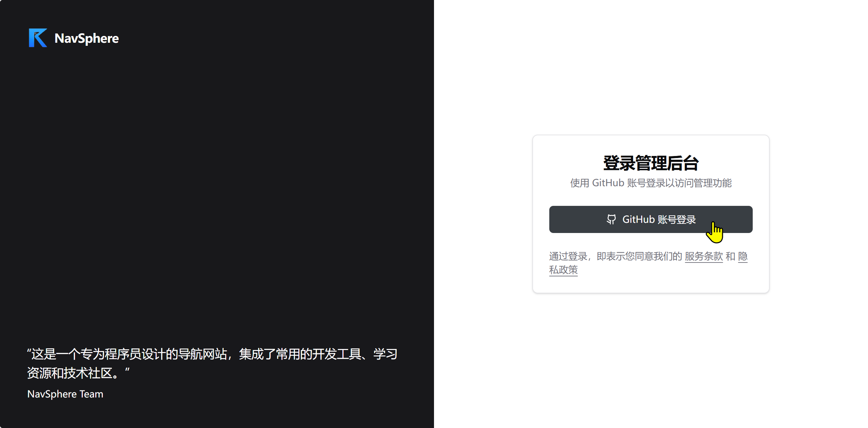Image resolution: width=868 pixels, height=428 pixels.
Task: Open the 私政策 link on second line
Action: pos(563,270)
